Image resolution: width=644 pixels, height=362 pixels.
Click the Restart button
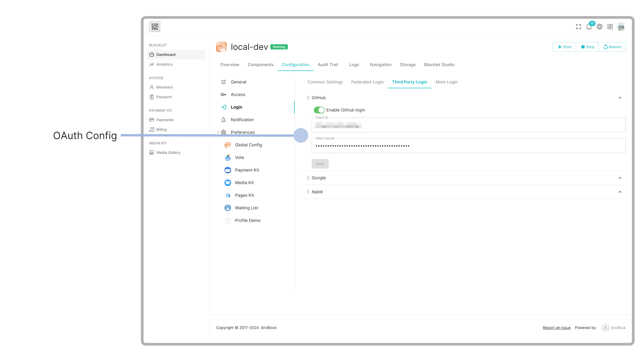[x=612, y=47]
